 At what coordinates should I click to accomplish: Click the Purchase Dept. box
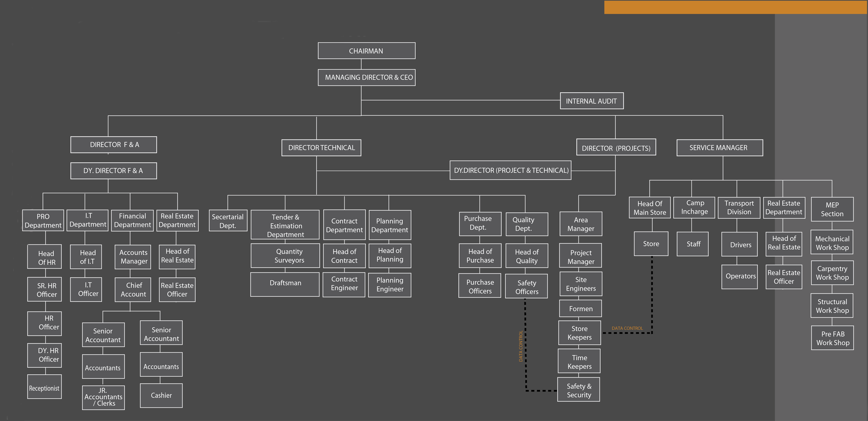480,224
